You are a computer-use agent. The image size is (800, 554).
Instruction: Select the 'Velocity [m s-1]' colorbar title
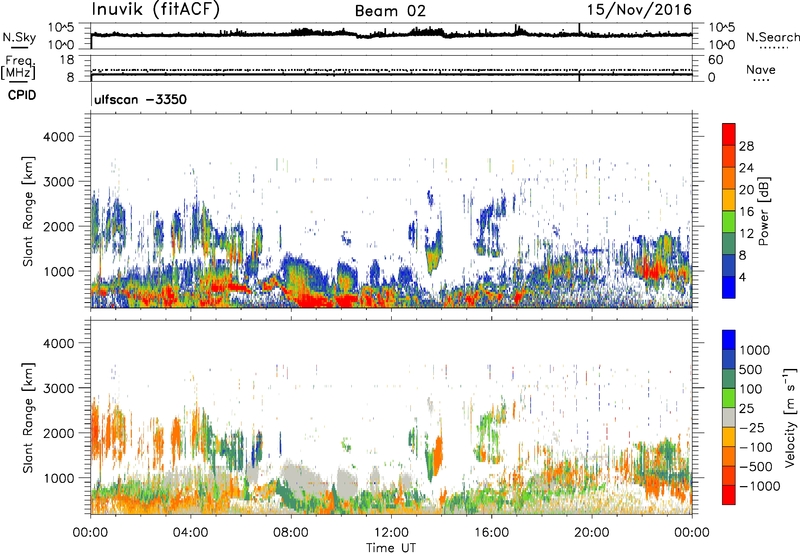[790, 417]
